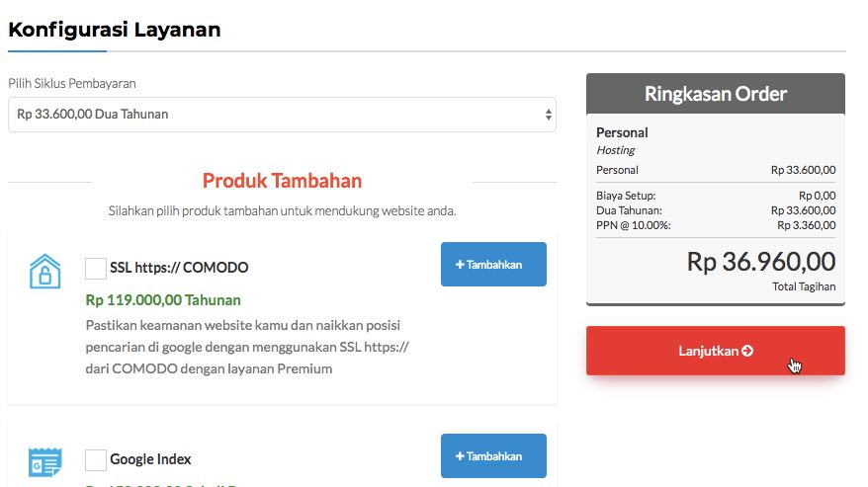This screenshot has height=487, width=868.
Task: Click the Pilih Siklus Pembayaran label
Action: click(72, 83)
